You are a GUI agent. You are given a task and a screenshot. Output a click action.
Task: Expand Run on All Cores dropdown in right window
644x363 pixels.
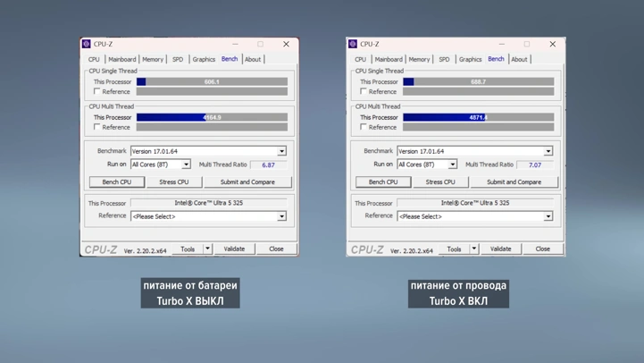452,165
